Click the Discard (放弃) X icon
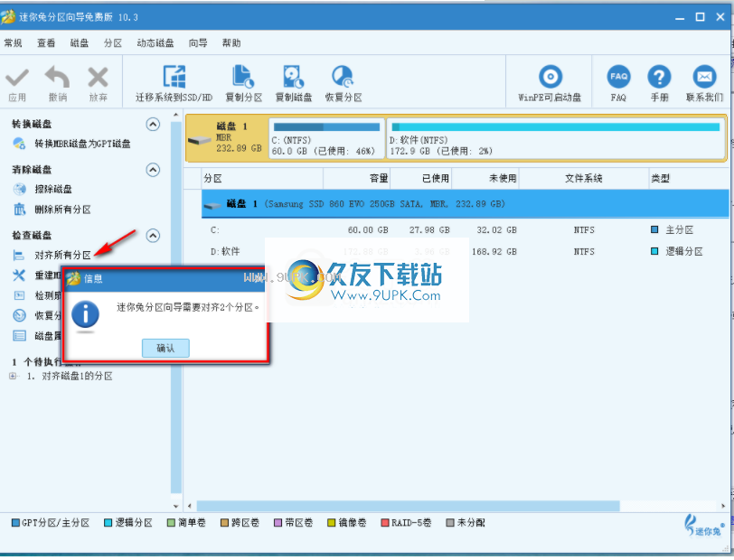This screenshot has width=734, height=560. 98,78
